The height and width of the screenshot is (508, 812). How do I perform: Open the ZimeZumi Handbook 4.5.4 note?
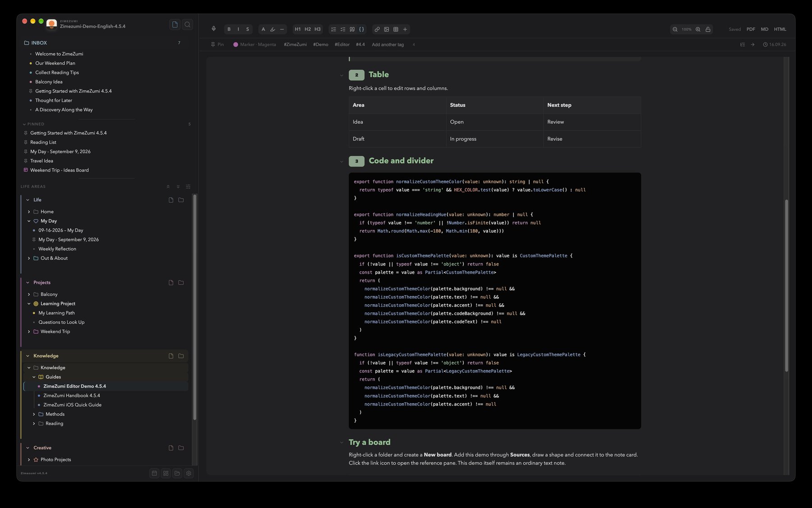(72, 396)
